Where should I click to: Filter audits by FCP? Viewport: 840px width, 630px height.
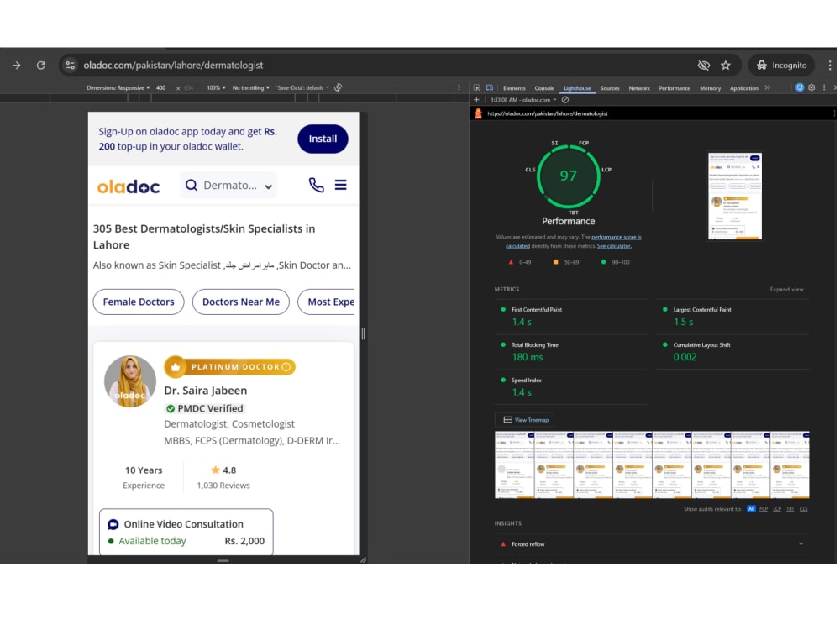(764, 509)
